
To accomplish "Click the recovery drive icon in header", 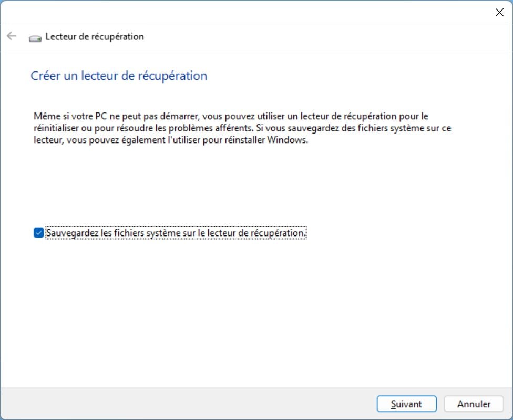I will point(35,38).
